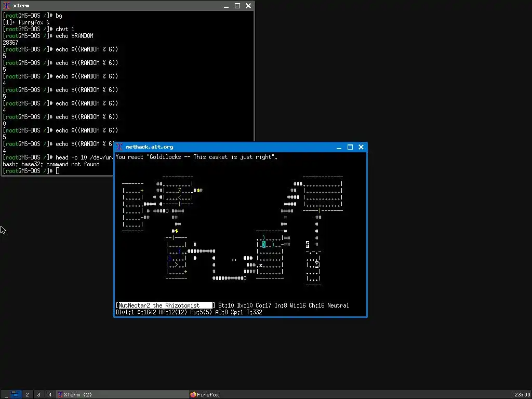
Task: Minimize the nethack.alt.org window
Action: tap(339, 147)
